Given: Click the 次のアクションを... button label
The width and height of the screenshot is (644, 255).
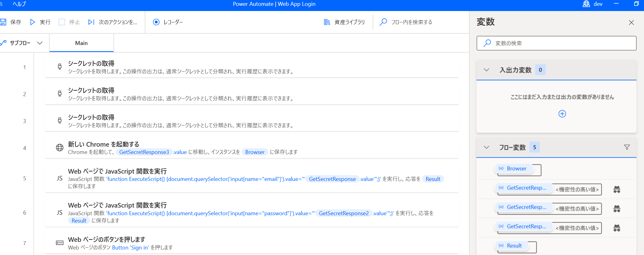Looking at the screenshot, I should point(118,22).
